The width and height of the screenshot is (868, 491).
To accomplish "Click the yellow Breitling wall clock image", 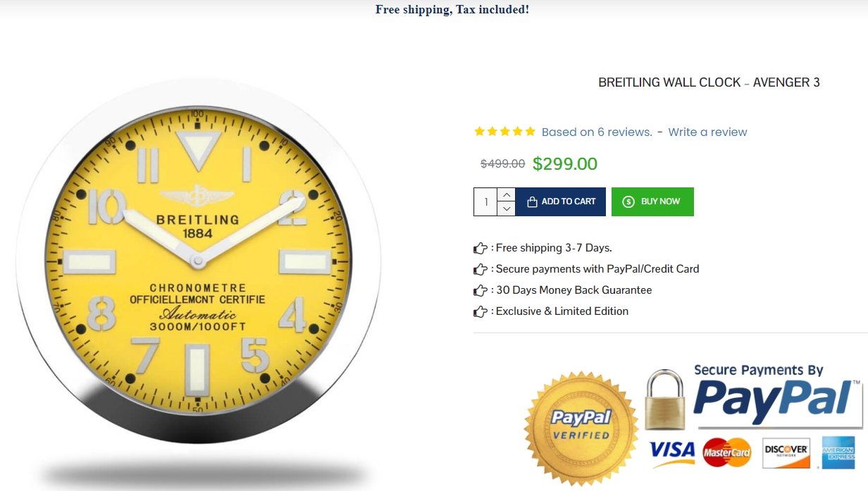I will click(198, 261).
